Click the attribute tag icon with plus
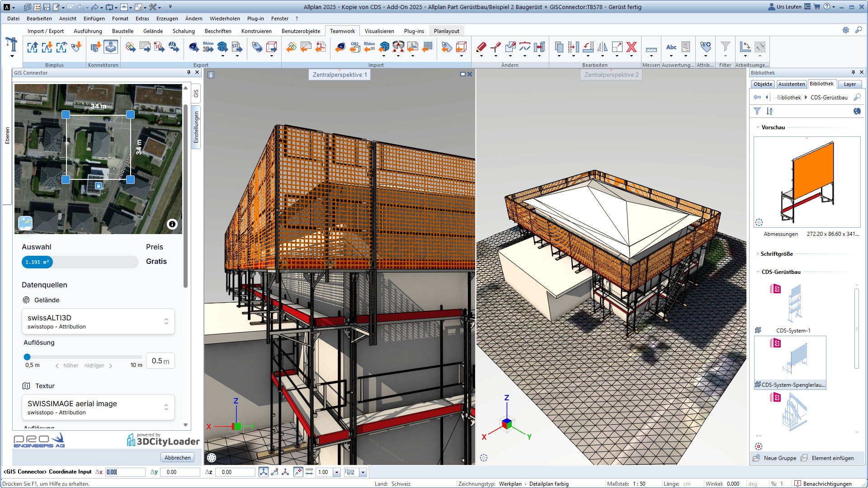This screenshot has height=488, width=868. 705,47
